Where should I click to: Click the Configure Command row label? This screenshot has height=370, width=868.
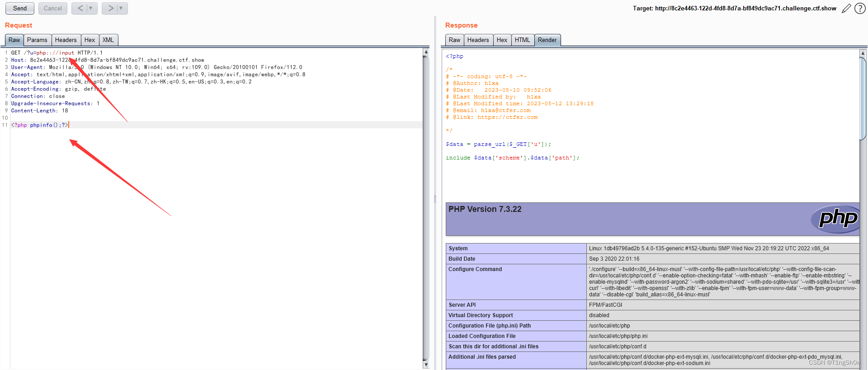click(x=475, y=269)
